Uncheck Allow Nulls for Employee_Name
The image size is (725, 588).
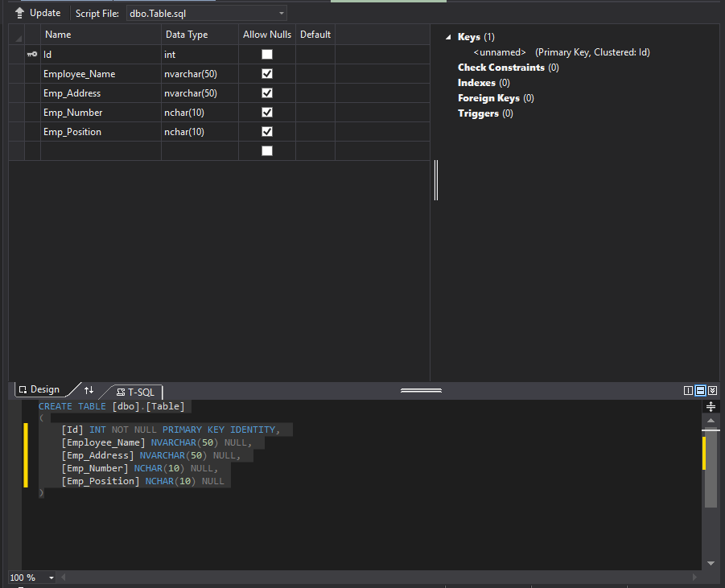(x=268, y=73)
